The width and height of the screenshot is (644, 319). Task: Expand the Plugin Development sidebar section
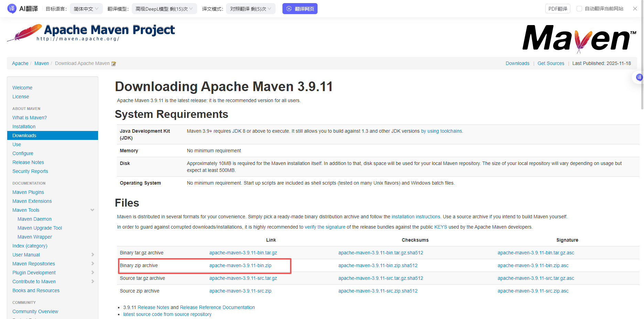[x=92, y=273]
